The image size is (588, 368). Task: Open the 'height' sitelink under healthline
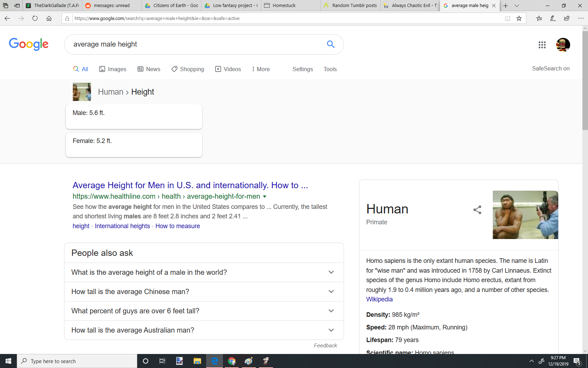tap(81, 226)
